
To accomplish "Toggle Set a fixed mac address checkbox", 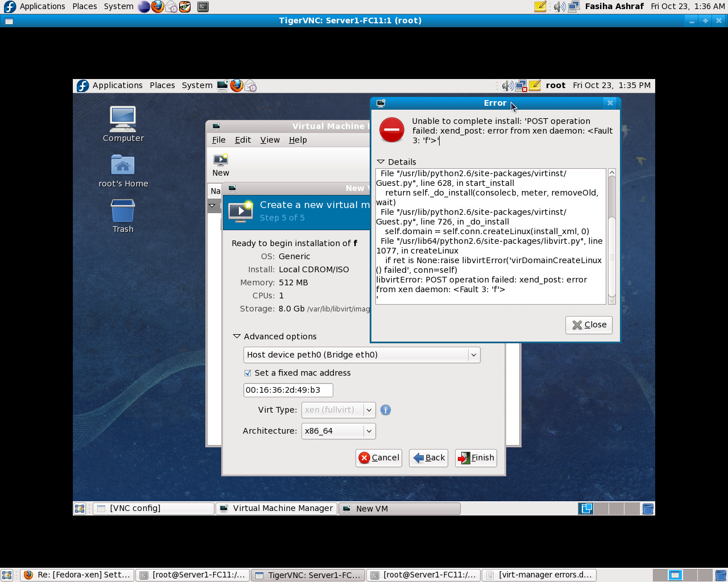I will 248,373.
